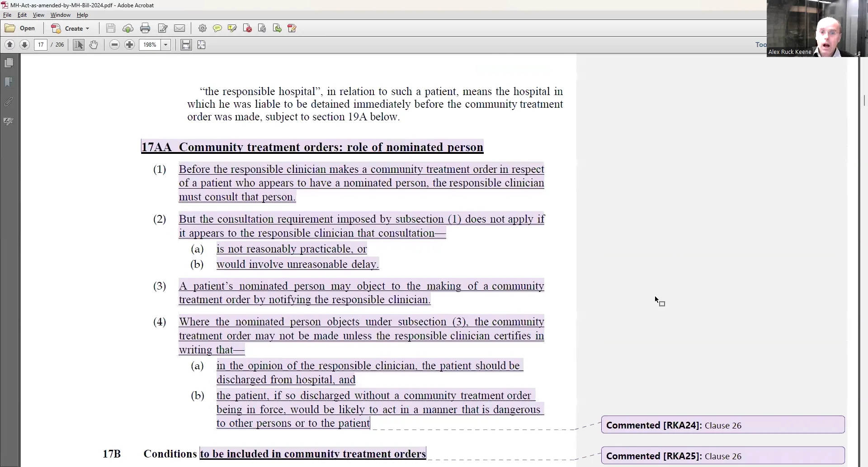Viewport: 868px width, 467px height.
Task: Open the zoom percentage dropdown arrow
Action: pyautogui.click(x=166, y=45)
